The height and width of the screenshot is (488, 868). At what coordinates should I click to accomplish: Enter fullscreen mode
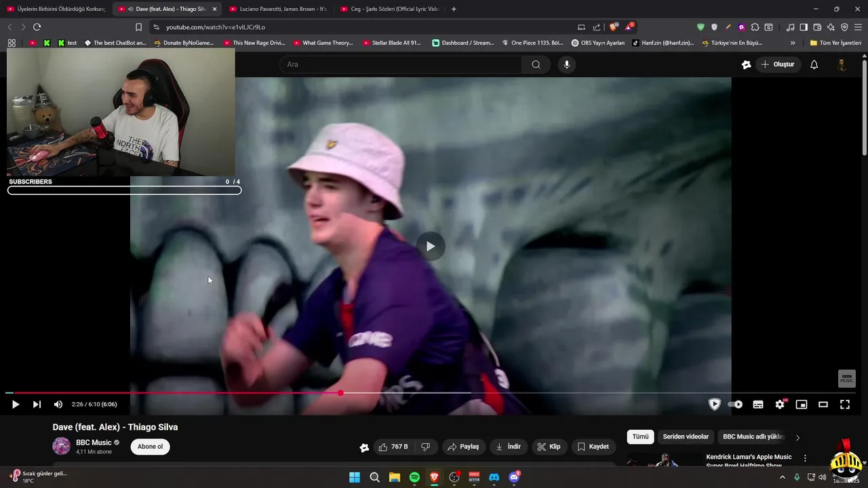point(845,405)
